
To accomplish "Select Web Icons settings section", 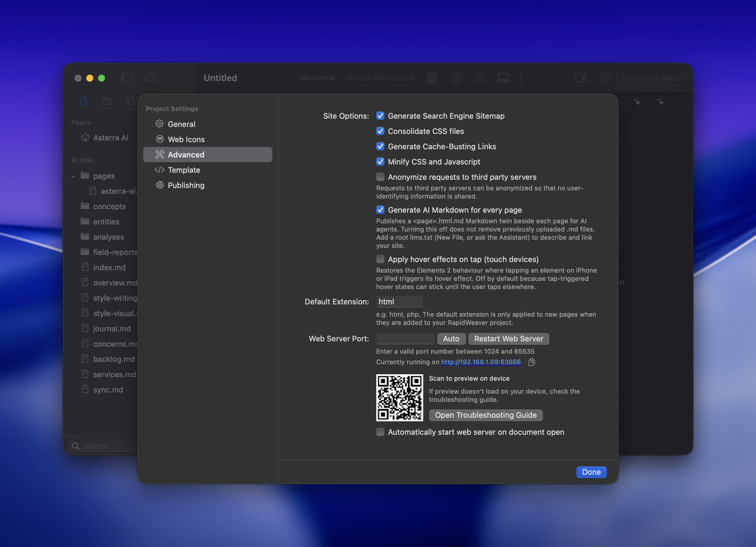I will pyautogui.click(x=208, y=139).
